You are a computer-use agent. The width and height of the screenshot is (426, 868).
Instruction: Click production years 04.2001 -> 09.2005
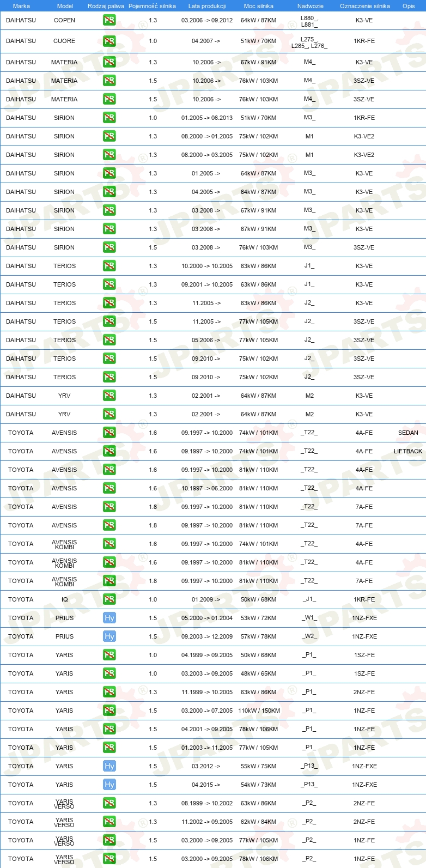[x=207, y=729]
